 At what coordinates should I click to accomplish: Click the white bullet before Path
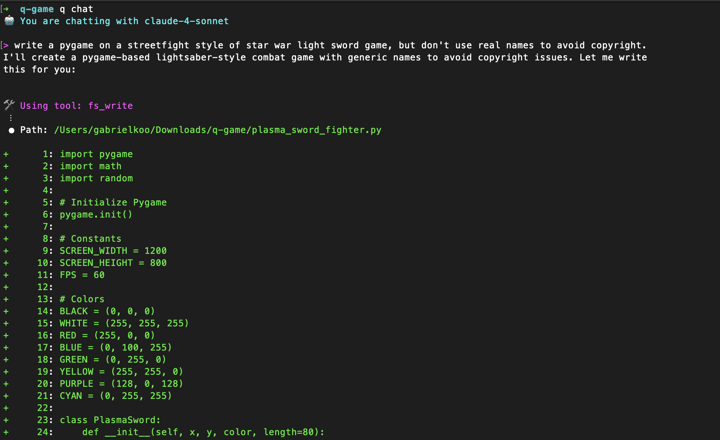point(11,130)
